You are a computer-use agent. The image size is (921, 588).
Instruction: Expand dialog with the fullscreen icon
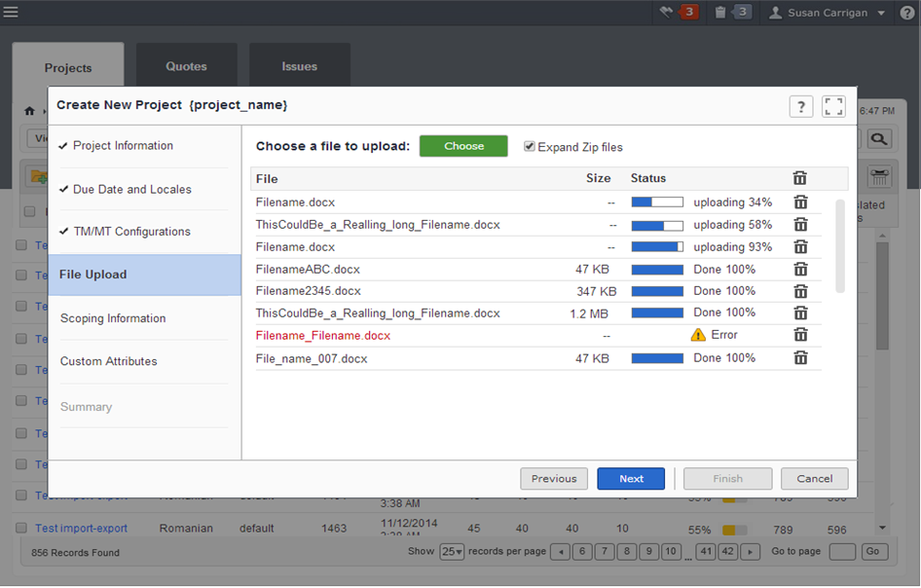click(833, 107)
